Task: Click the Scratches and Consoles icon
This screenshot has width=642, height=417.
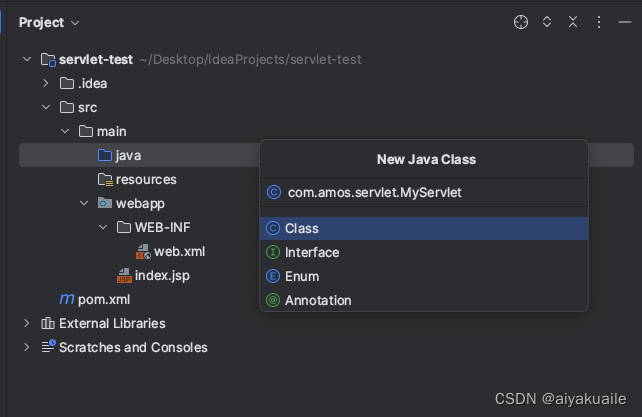Action: (x=48, y=347)
